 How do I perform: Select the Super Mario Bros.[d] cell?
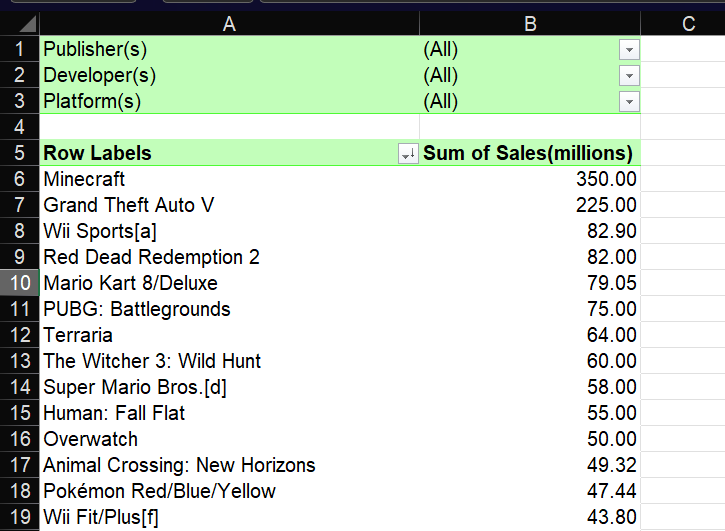click(x=229, y=387)
